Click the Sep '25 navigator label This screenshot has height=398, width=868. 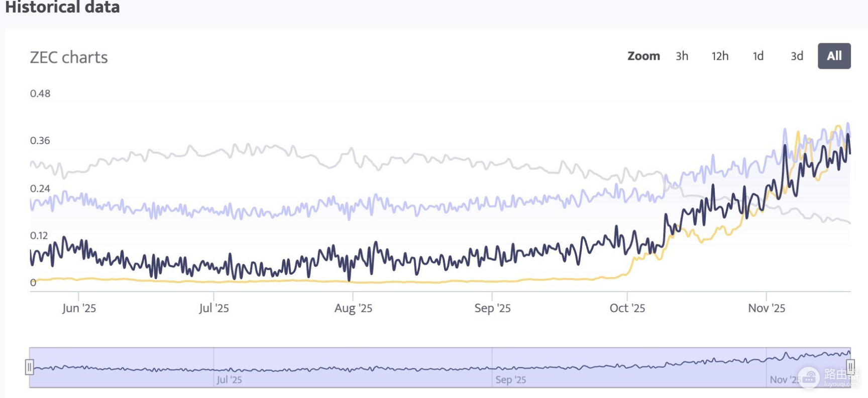[x=511, y=380]
